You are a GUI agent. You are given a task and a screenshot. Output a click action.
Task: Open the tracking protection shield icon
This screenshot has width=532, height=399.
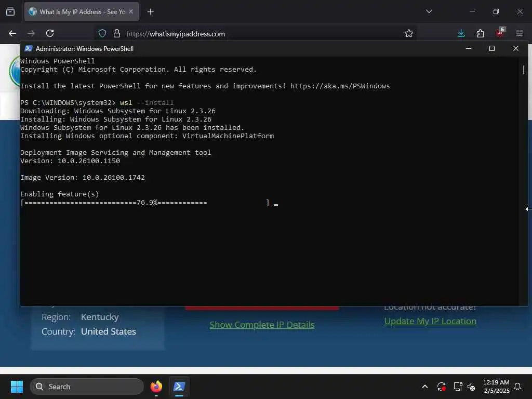[x=102, y=33]
